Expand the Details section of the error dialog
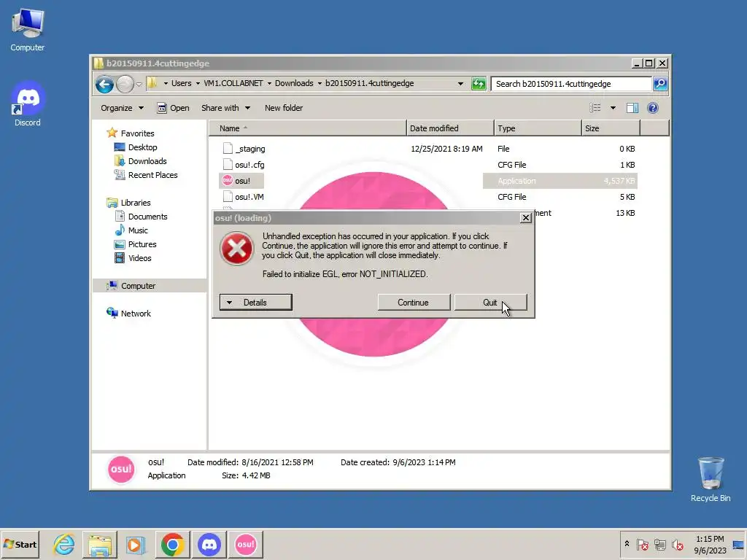Image resolution: width=747 pixels, height=560 pixels. (255, 303)
